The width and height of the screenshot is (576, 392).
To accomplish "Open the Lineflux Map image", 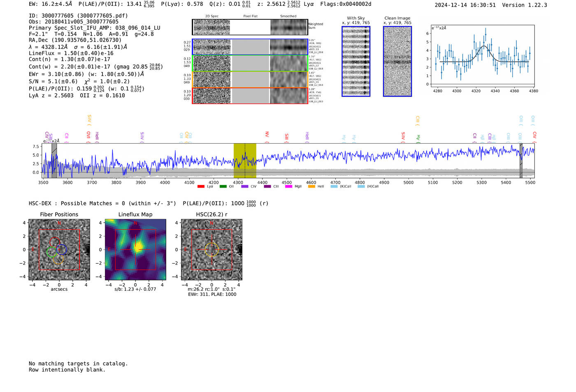I will click(x=135, y=250).
